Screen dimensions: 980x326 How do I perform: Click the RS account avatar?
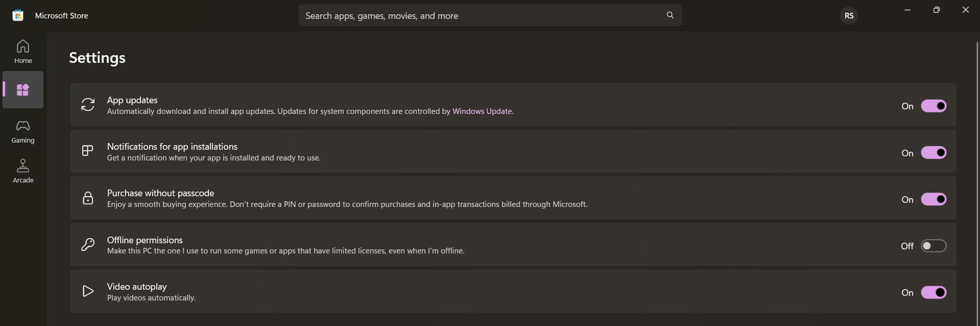[x=849, y=15]
